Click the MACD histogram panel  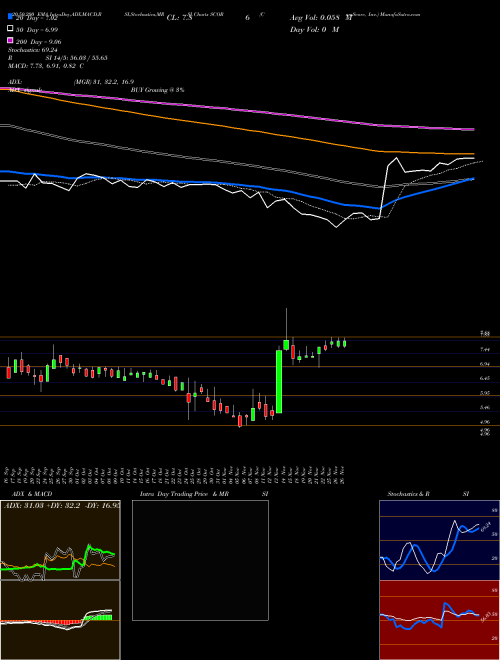coord(60,620)
